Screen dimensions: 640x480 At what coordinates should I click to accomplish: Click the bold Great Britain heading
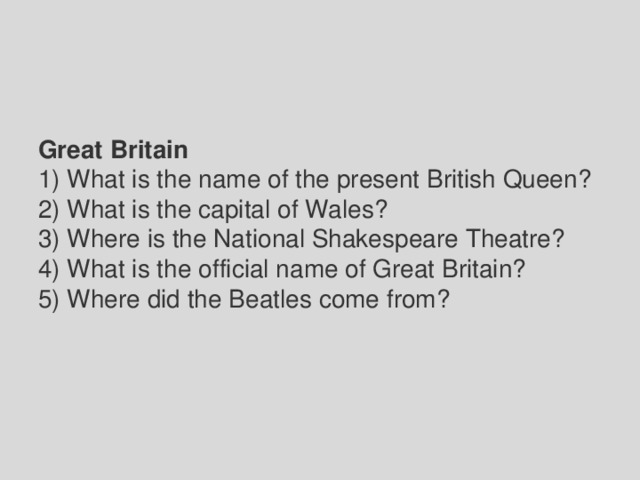[113, 150]
